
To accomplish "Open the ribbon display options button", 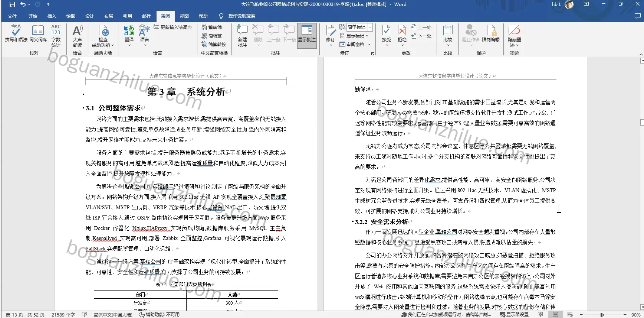I will click(586, 4).
